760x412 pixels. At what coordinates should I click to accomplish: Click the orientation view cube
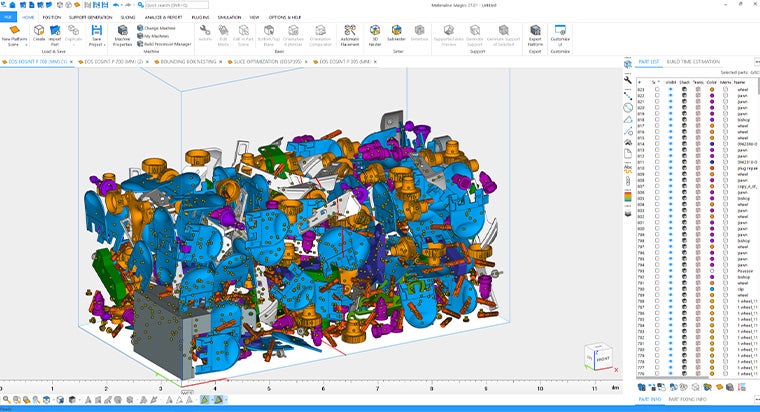(598, 358)
